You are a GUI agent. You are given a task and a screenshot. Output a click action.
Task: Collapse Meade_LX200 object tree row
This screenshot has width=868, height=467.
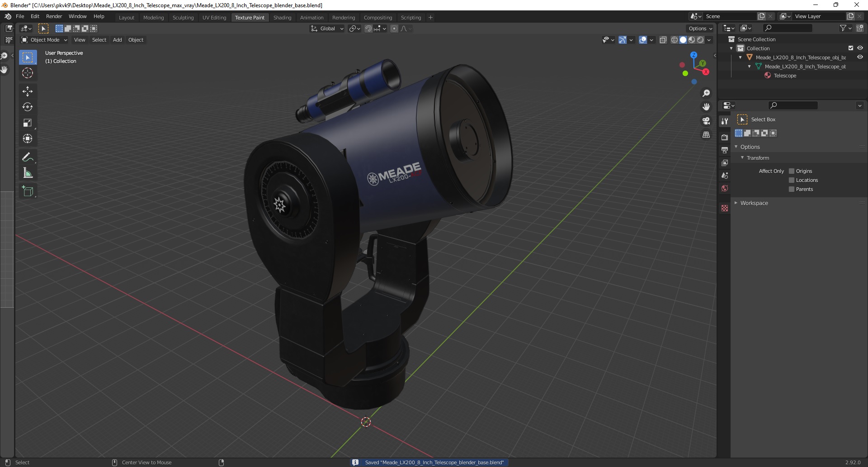[x=741, y=57]
